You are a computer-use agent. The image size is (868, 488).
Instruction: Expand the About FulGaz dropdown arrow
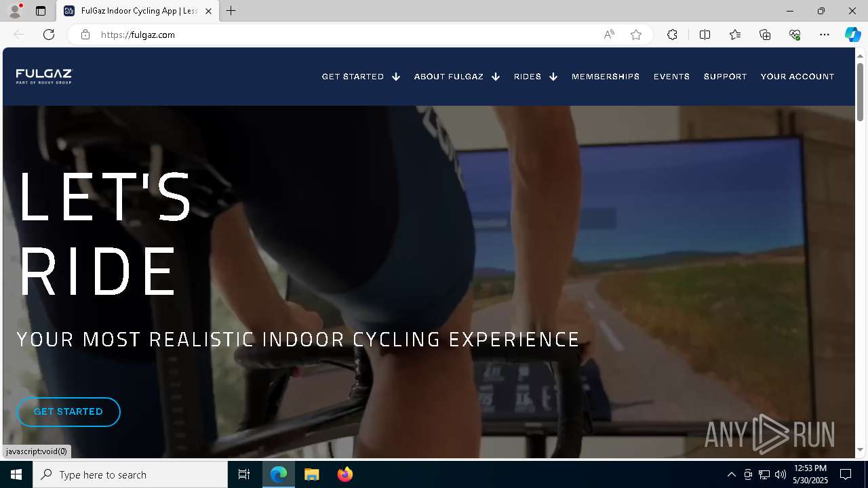coord(496,77)
